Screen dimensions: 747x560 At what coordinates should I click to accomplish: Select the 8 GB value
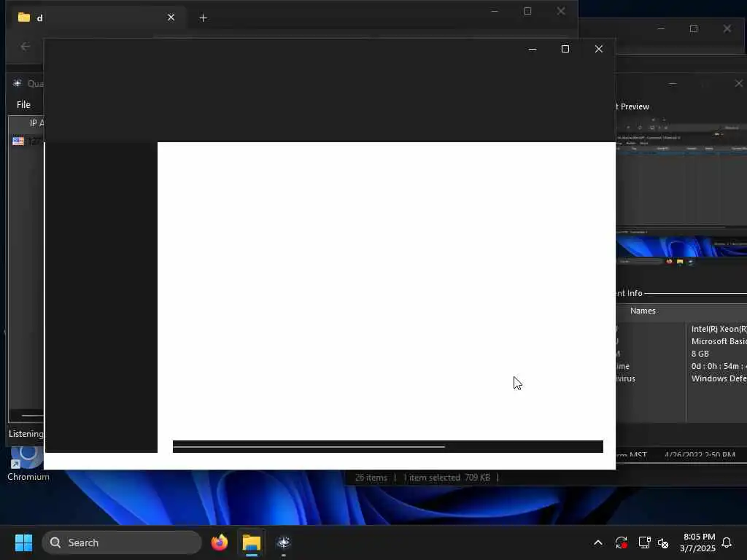click(700, 354)
